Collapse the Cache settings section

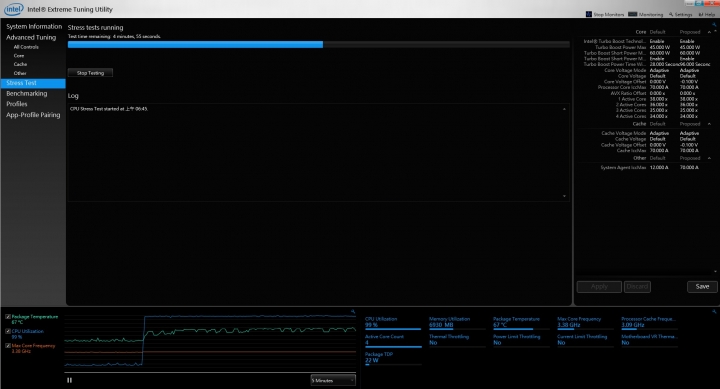pos(709,124)
